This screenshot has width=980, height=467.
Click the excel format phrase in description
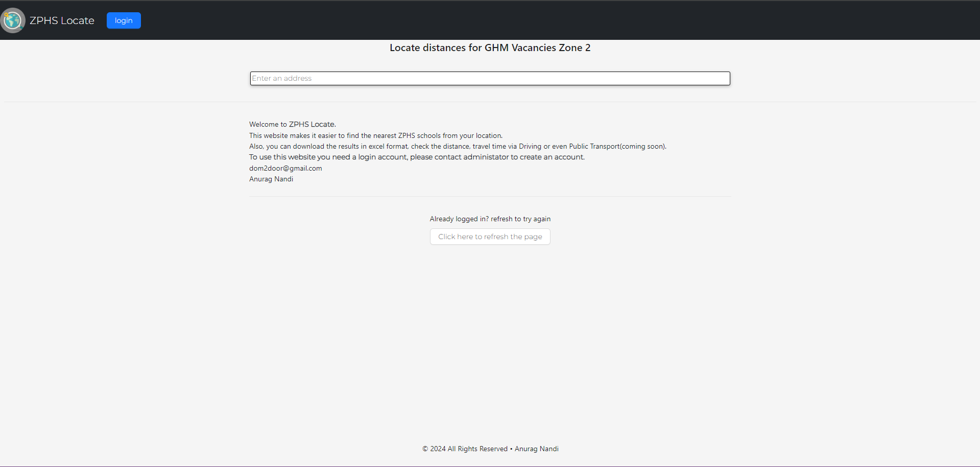point(388,146)
